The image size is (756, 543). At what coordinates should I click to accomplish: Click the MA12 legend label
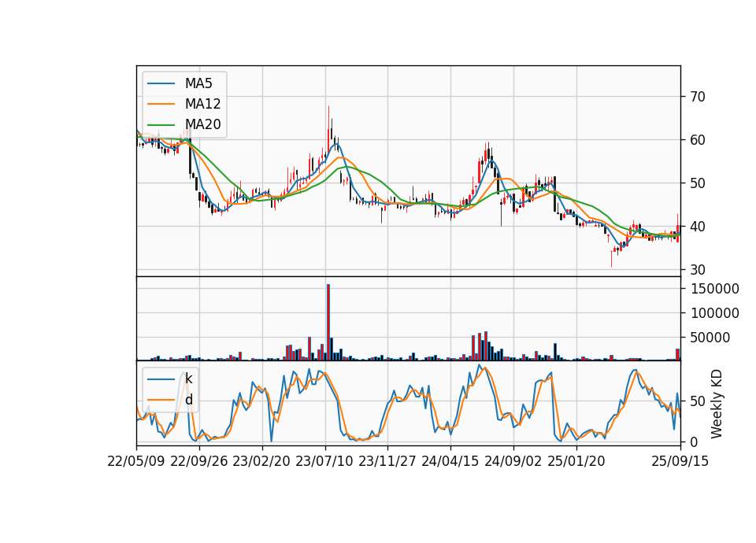click(202, 104)
